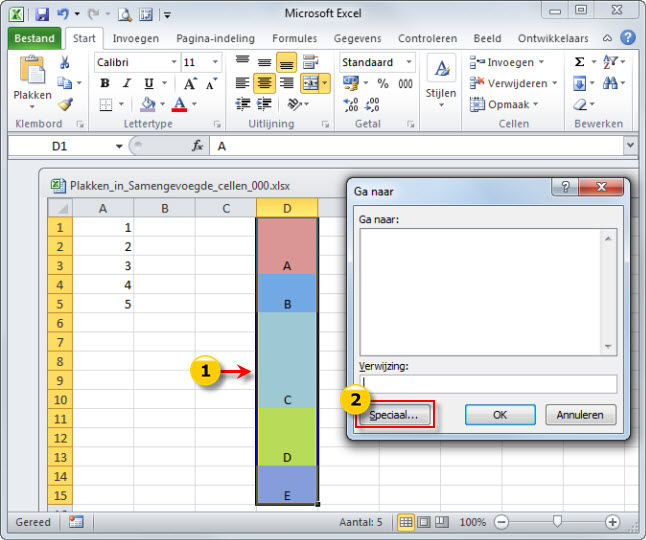Open the Standaard number format dropdown
The width and height of the screenshot is (646, 540).
(x=409, y=62)
